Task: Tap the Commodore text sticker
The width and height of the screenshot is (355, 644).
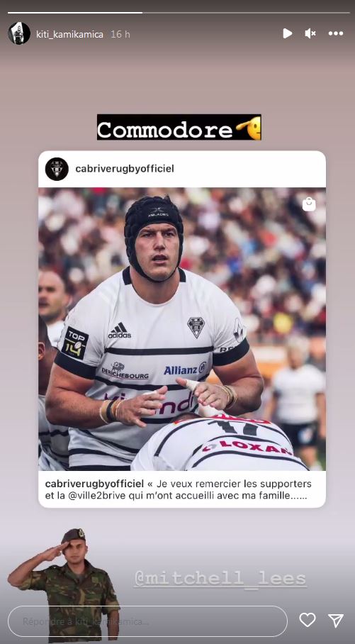Action: (179, 128)
